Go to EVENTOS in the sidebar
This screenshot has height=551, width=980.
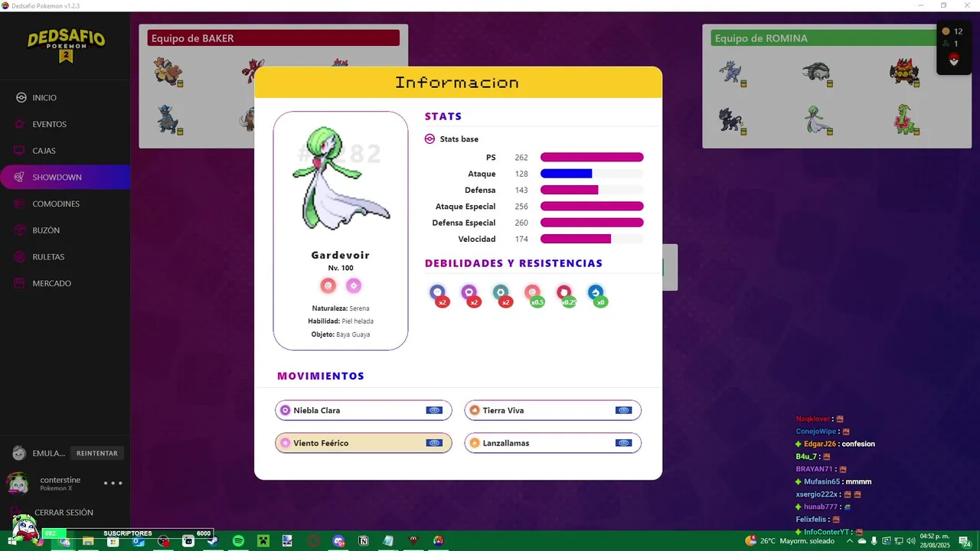click(x=65, y=124)
